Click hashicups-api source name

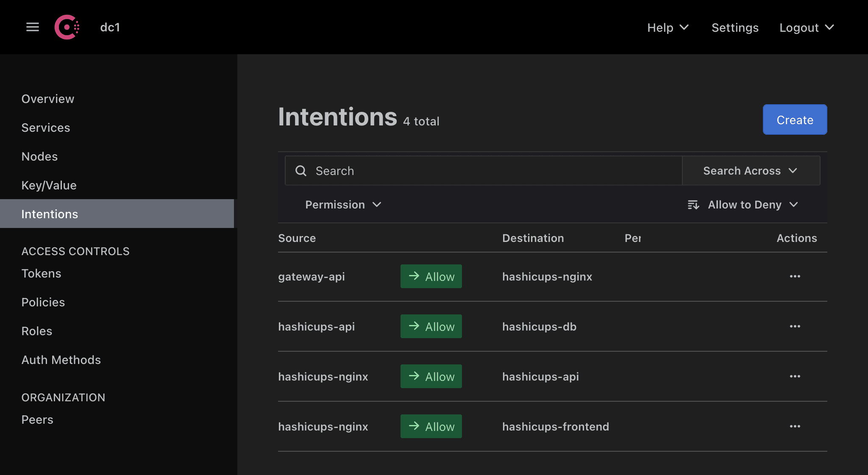[x=316, y=327]
